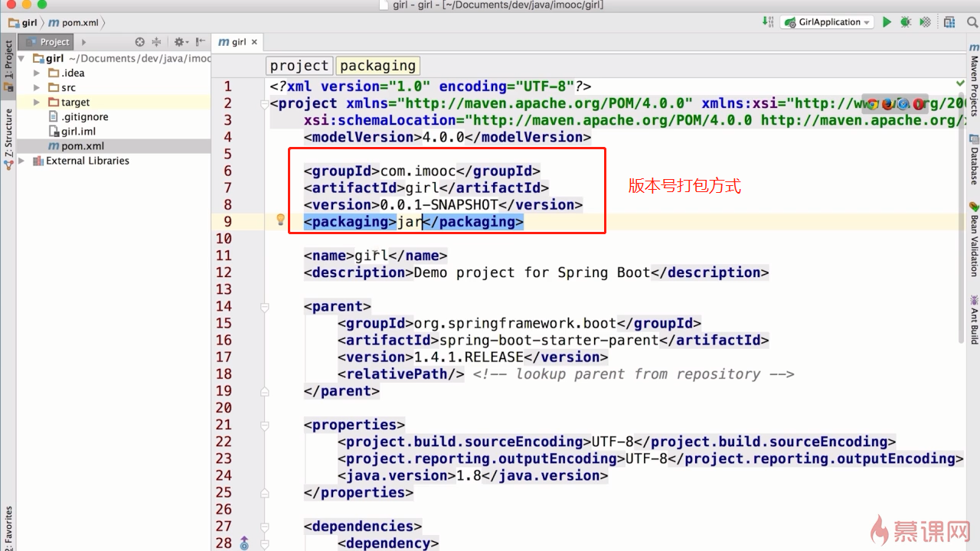Screen dimensions: 980x551
Task: Click Demo project for Spring Boot description
Action: point(532,272)
